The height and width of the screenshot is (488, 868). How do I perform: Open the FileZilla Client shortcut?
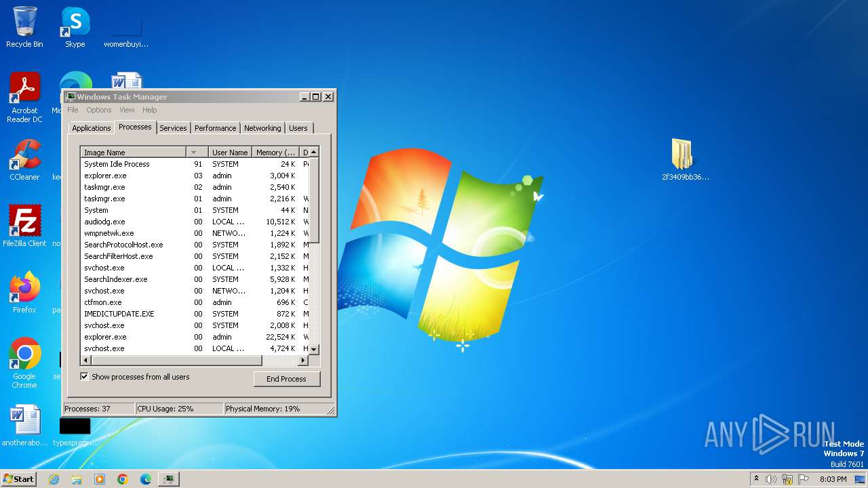point(24,226)
